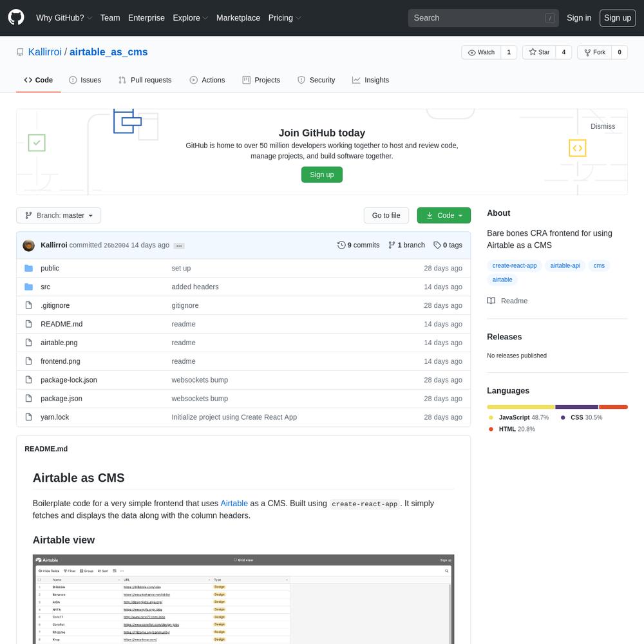Click the slash shortcut icon in search box

pyautogui.click(x=550, y=18)
